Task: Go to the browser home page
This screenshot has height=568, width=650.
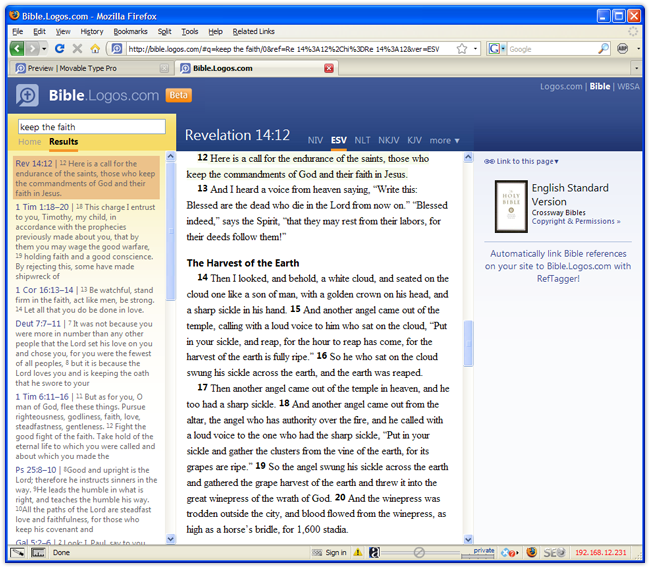Action: click(x=95, y=49)
